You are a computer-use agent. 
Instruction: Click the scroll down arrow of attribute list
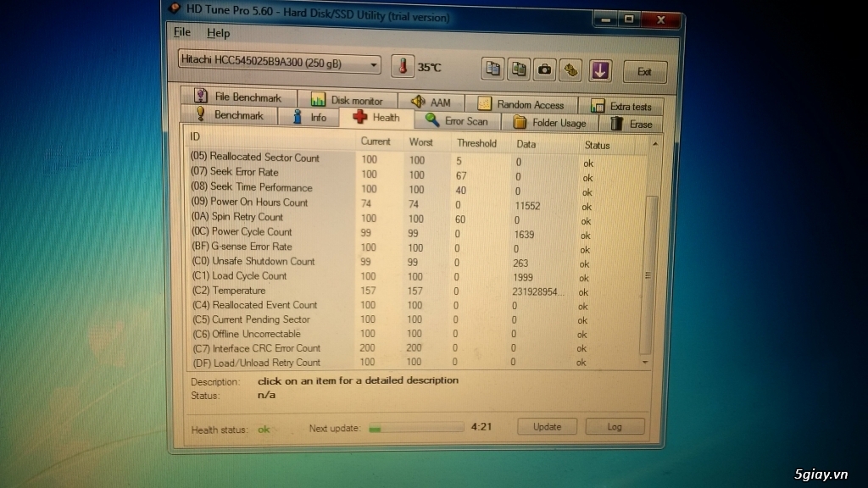648,362
